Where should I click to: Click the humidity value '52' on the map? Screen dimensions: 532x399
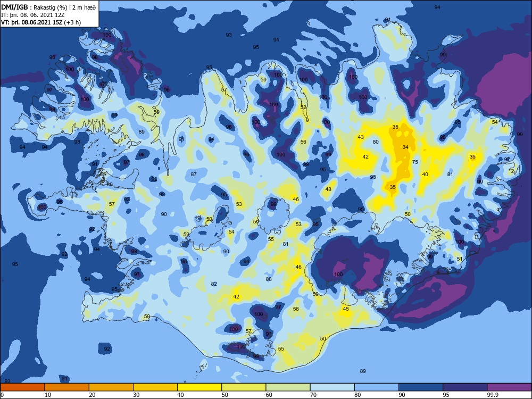tap(303, 107)
